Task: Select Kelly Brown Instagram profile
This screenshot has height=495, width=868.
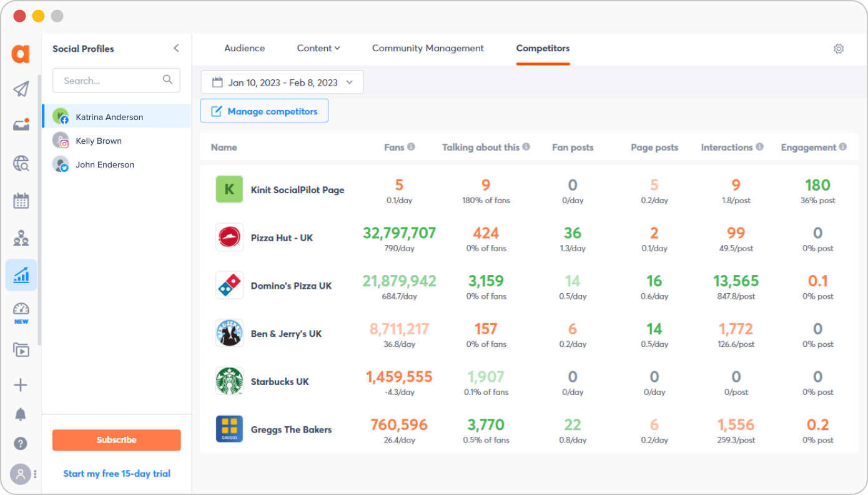Action: point(99,141)
